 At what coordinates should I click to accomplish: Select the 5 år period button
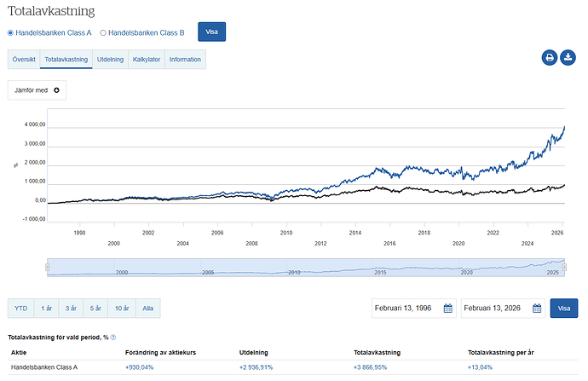pyautogui.click(x=95, y=309)
